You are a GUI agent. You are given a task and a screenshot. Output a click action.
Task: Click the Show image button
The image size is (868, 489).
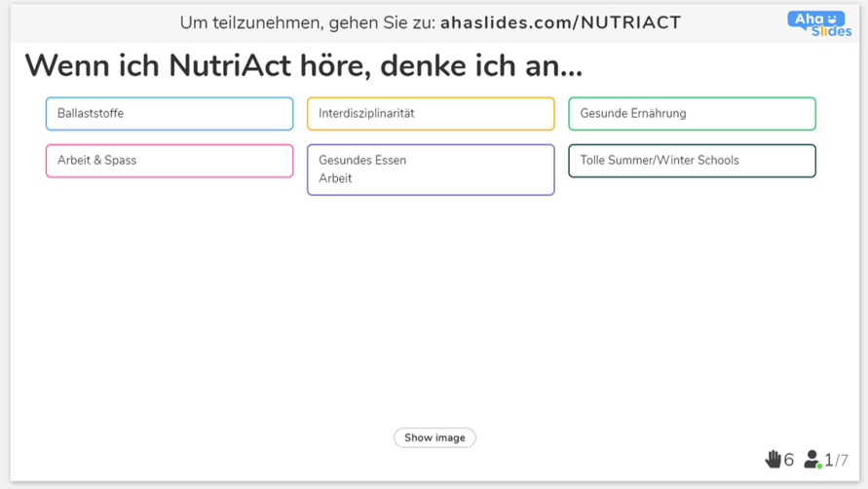(x=434, y=437)
